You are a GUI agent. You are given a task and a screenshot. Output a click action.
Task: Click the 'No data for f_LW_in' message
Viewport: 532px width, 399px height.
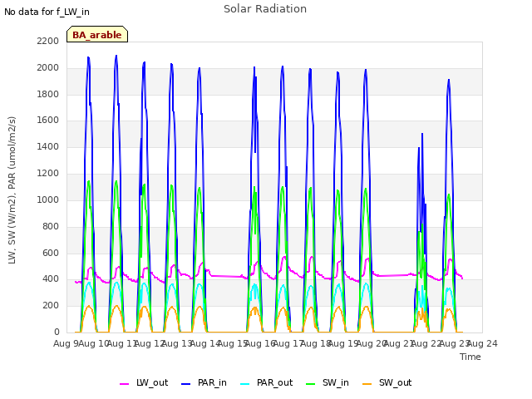click(47, 12)
